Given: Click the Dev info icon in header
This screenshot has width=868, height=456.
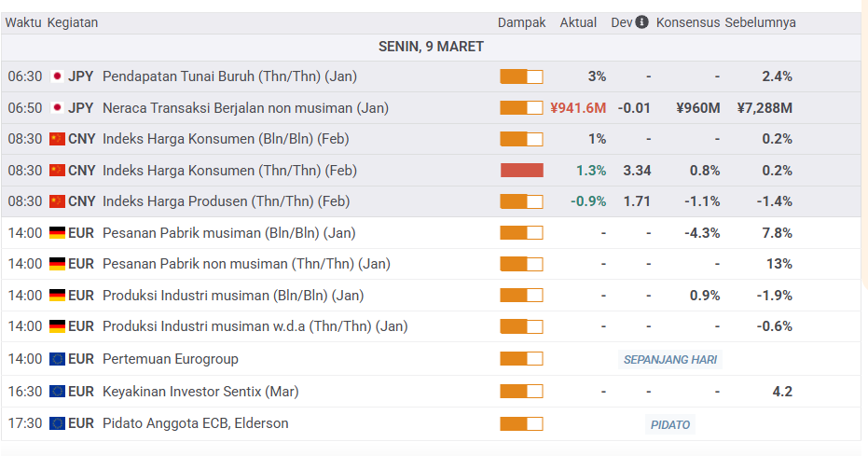Looking at the screenshot, I should pos(641,22).
